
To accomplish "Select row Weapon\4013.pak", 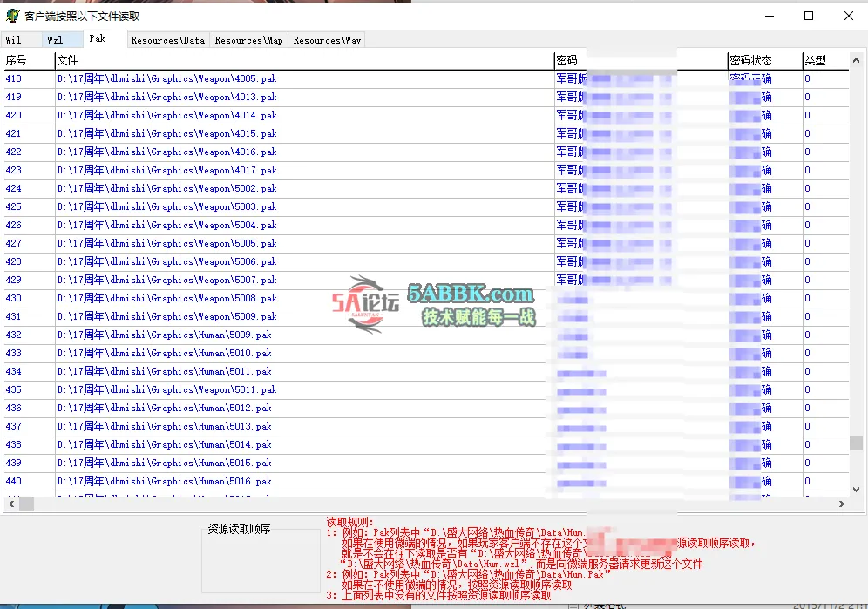I will click(x=426, y=97).
